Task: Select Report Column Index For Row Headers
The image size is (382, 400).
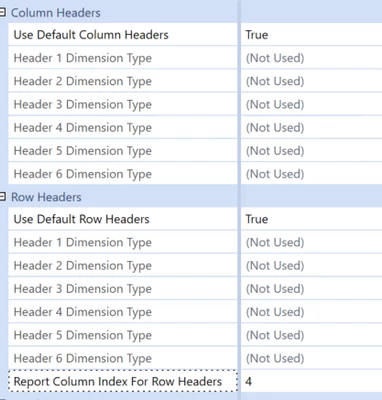Action: pyautogui.click(x=123, y=381)
